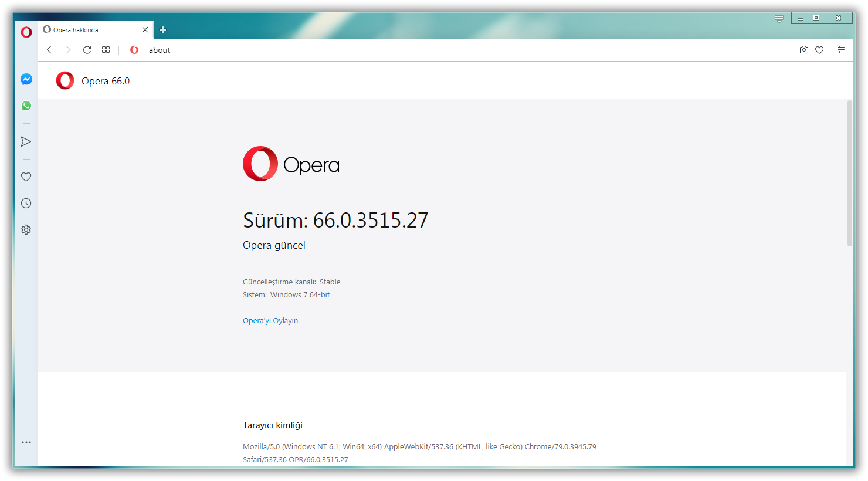This screenshot has width=868, height=481.
Task: Click the Sistem: Windows 7 64-bit text
Action: pyautogui.click(x=286, y=295)
